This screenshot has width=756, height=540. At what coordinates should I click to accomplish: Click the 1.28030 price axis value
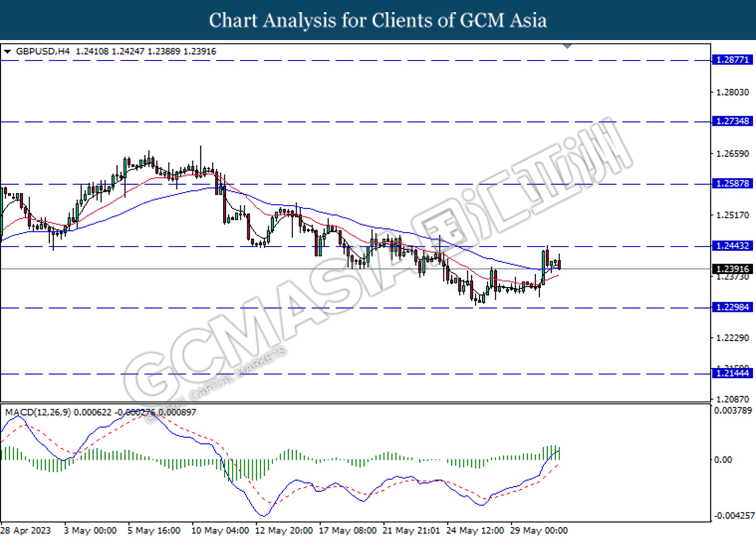[x=733, y=92]
